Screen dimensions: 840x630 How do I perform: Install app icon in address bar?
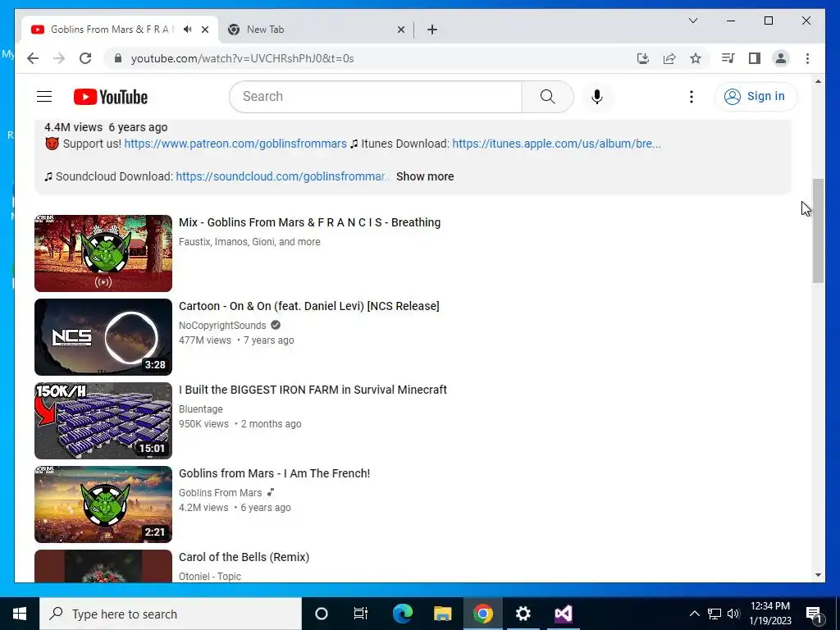[x=643, y=58]
